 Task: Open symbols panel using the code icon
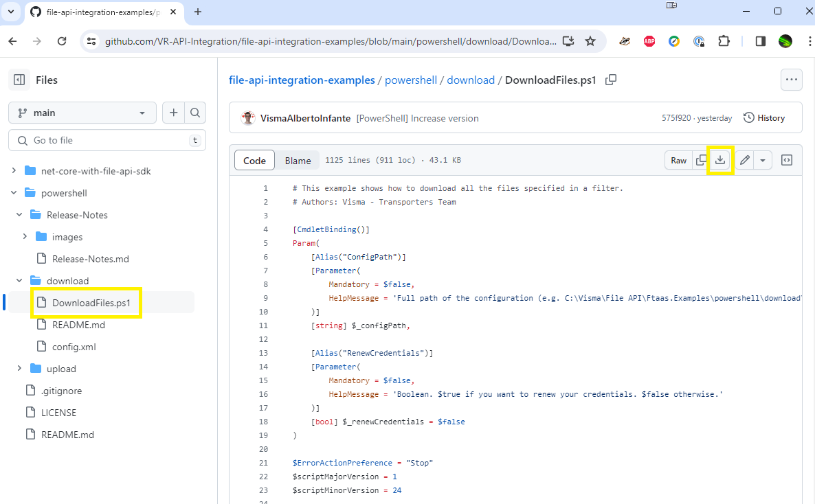coord(786,160)
